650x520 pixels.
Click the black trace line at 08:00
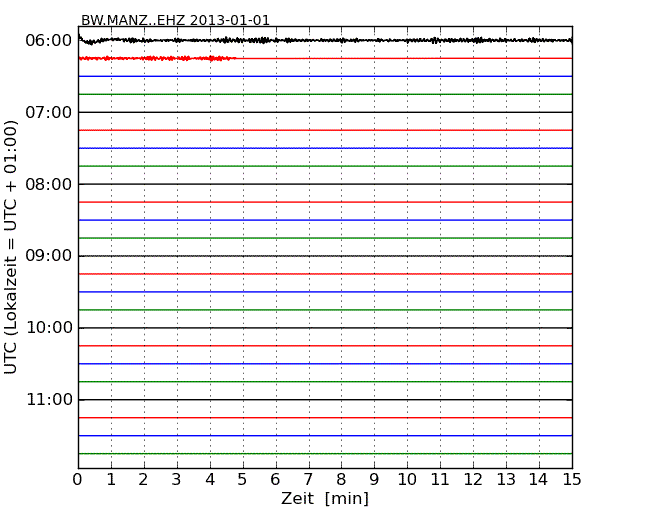point(325,184)
